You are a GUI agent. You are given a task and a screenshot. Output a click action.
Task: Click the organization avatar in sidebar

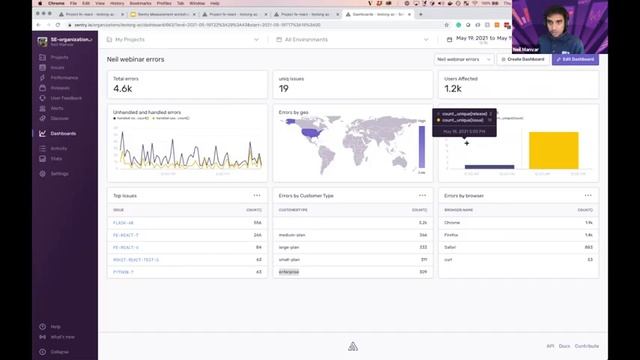[x=42, y=41]
